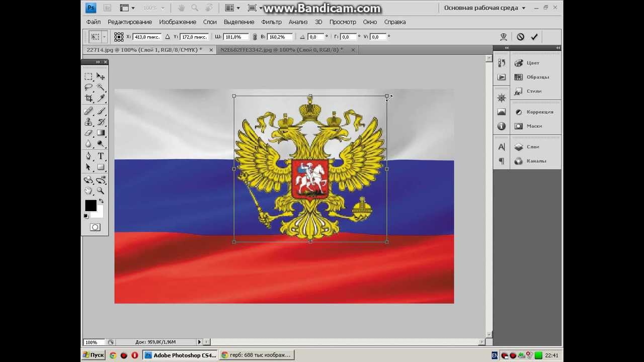Choose reference point location grid
The width and height of the screenshot is (644, 362).
coord(119,37)
